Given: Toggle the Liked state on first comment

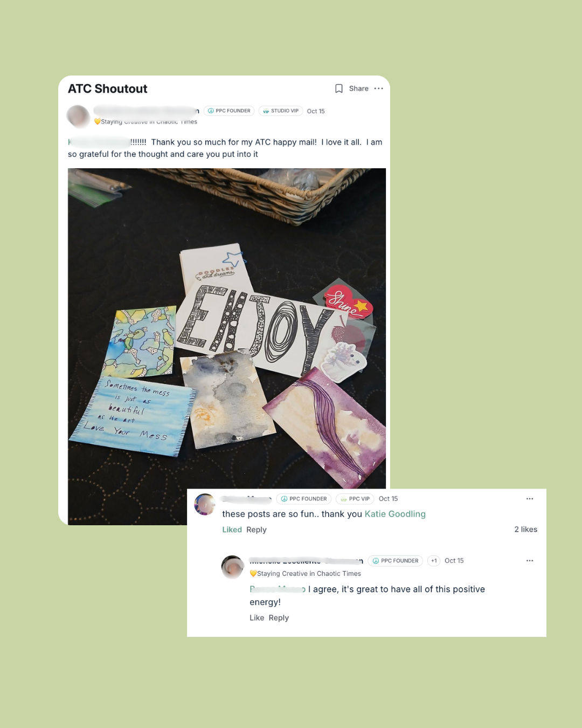Looking at the screenshot, I should click(232, 530).
